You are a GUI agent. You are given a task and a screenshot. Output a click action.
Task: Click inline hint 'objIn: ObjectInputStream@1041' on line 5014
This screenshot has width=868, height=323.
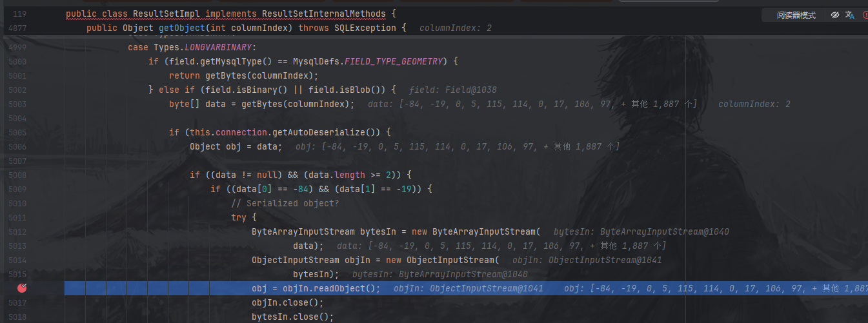click(587, 260)
